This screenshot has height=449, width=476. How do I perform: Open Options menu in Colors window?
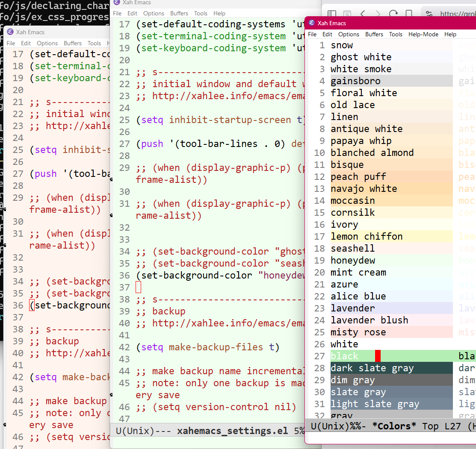click(x=349, y=34)
